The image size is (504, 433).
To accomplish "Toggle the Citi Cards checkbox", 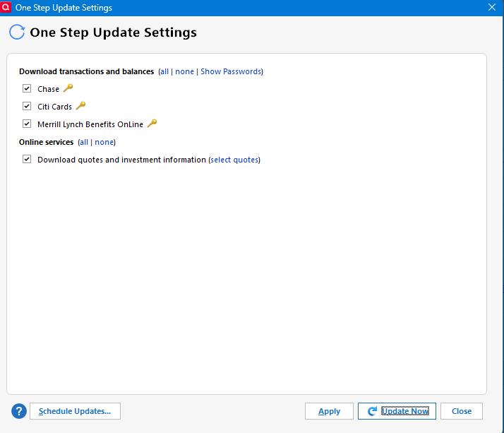I will pyautogui.click(x=27, y=106).
